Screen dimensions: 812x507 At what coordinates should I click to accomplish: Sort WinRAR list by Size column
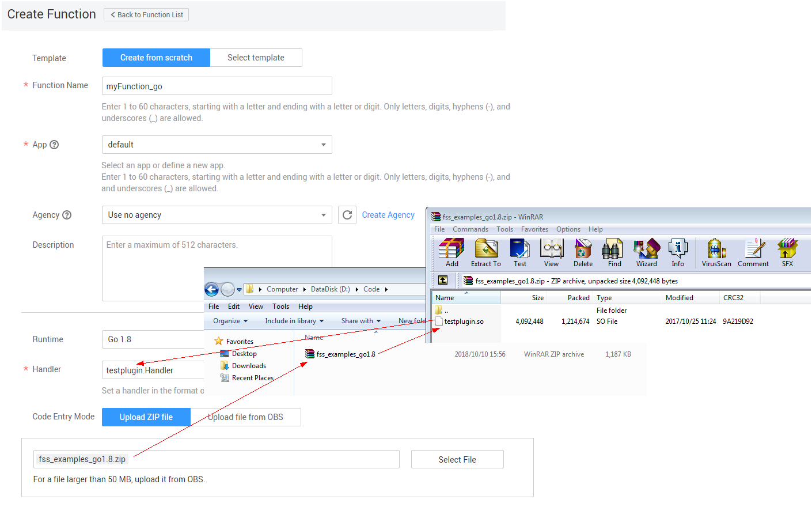(x=523, y=298)
